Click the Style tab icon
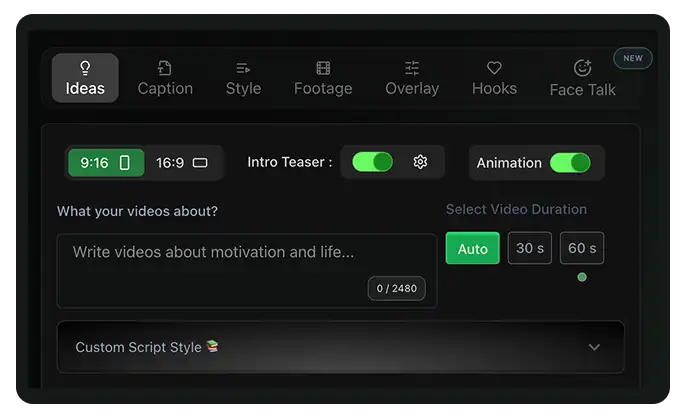 pyautogui.click(x=243, y=68)
